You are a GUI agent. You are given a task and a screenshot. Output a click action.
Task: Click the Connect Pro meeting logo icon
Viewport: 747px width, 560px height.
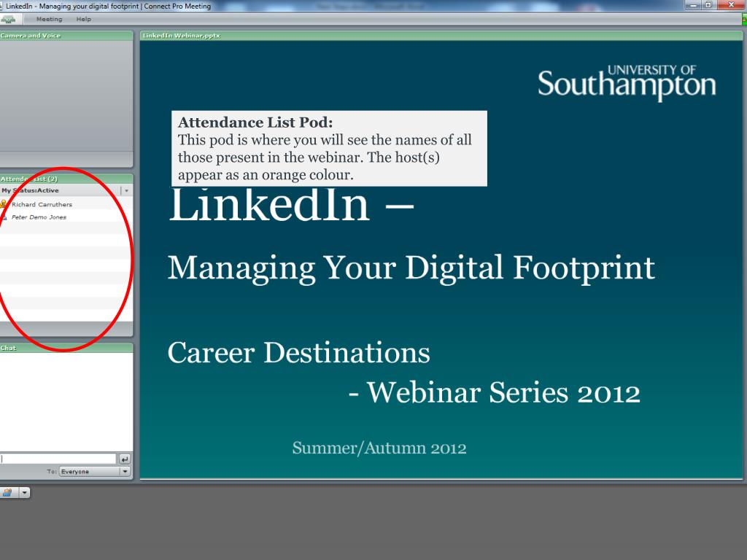click(7, 20)
